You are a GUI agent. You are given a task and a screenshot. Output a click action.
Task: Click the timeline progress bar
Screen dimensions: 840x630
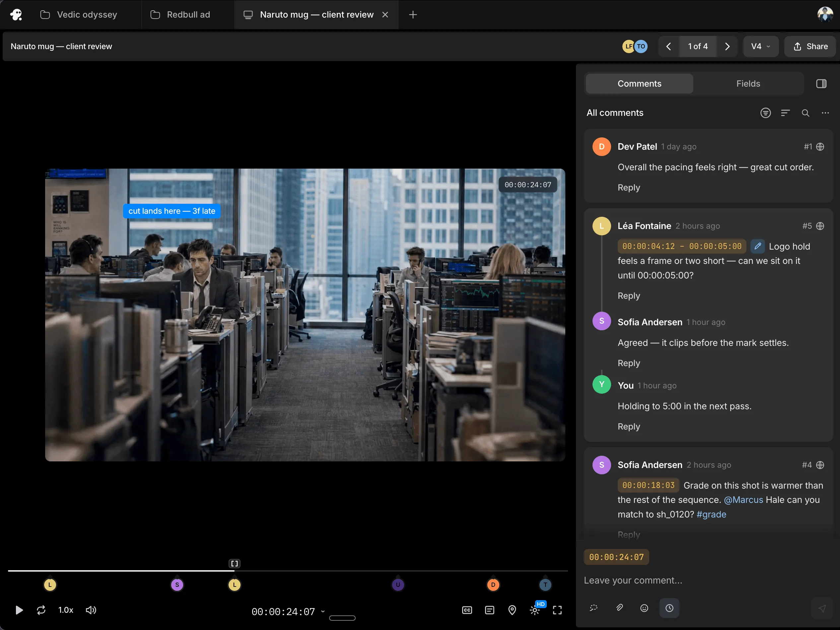click(x=288, y=571)
